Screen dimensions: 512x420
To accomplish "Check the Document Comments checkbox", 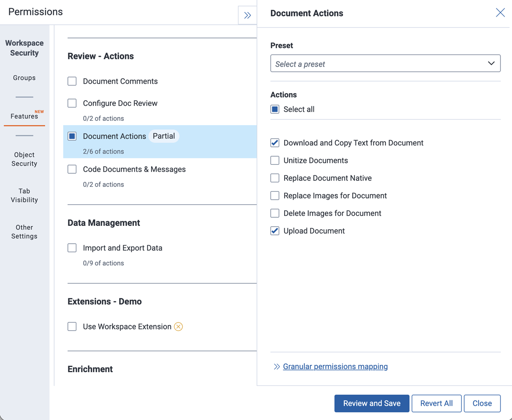I will point(72,81).
